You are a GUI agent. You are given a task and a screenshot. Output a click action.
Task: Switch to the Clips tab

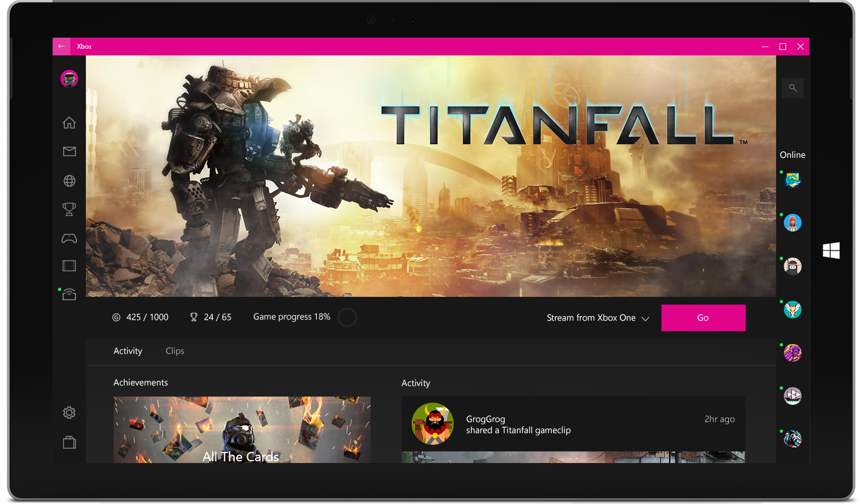pos(175,351)
